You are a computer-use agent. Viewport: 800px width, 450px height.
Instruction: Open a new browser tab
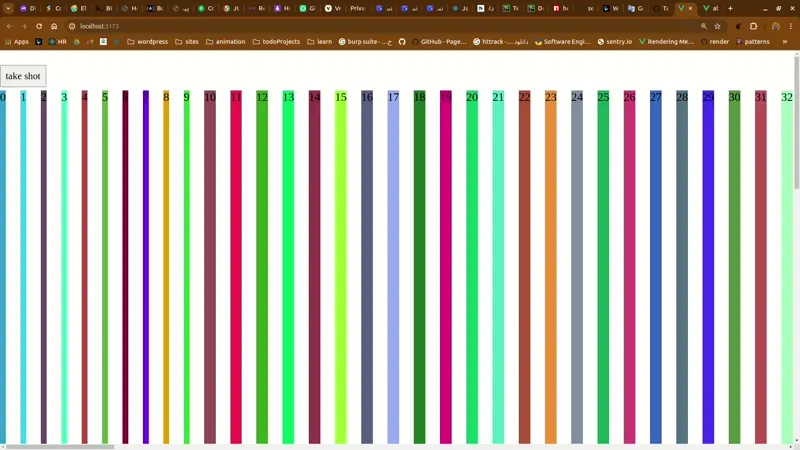tap(730, 8)
